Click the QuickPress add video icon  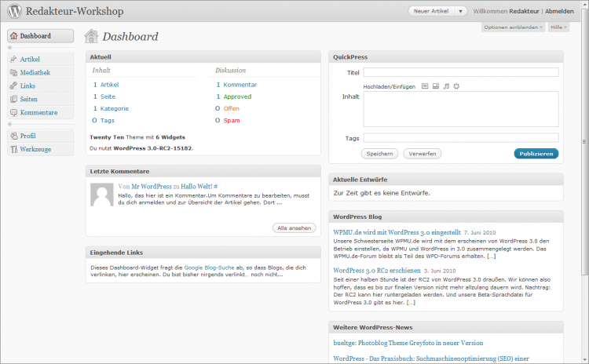coord(436,86)
